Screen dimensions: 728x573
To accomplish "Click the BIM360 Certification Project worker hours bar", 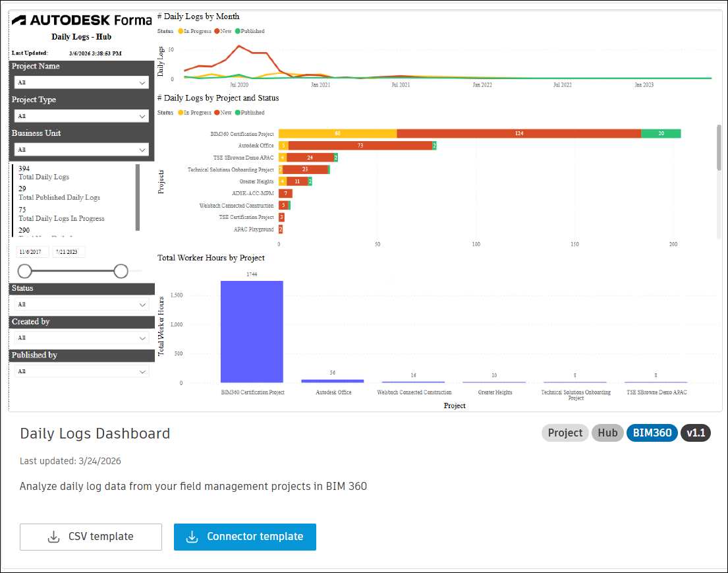I will [x=252, y=332].
